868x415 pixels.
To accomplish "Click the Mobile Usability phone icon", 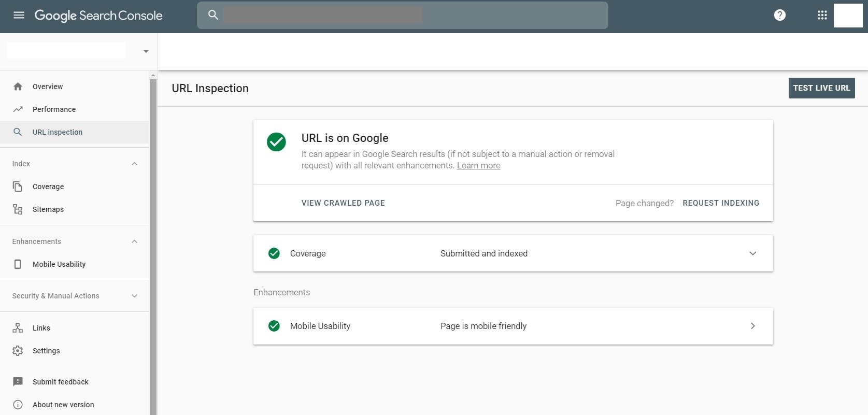I will (x=18, y=264).
